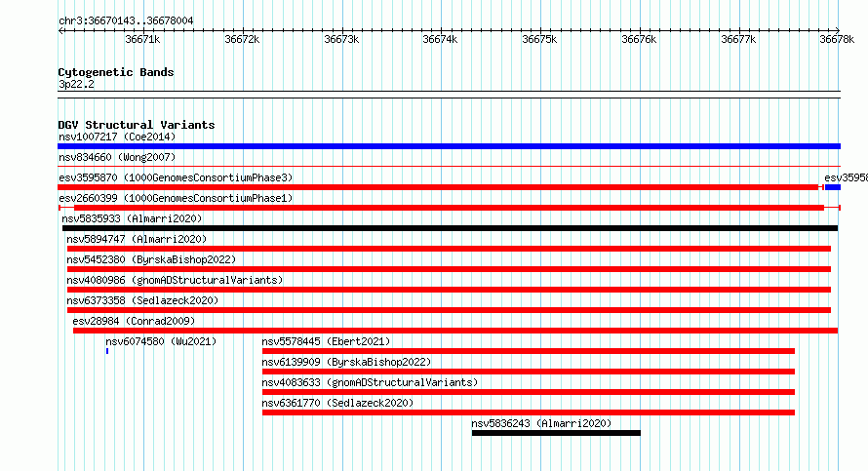
Task: Select the red esv2660399 variant bar
Action: tap(449, 208)
